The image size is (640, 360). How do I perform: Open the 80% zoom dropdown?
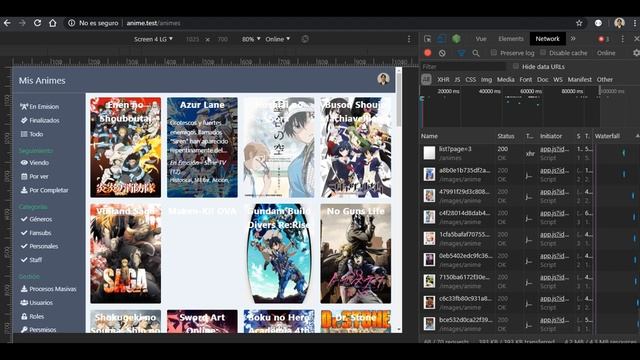(251, 39)
